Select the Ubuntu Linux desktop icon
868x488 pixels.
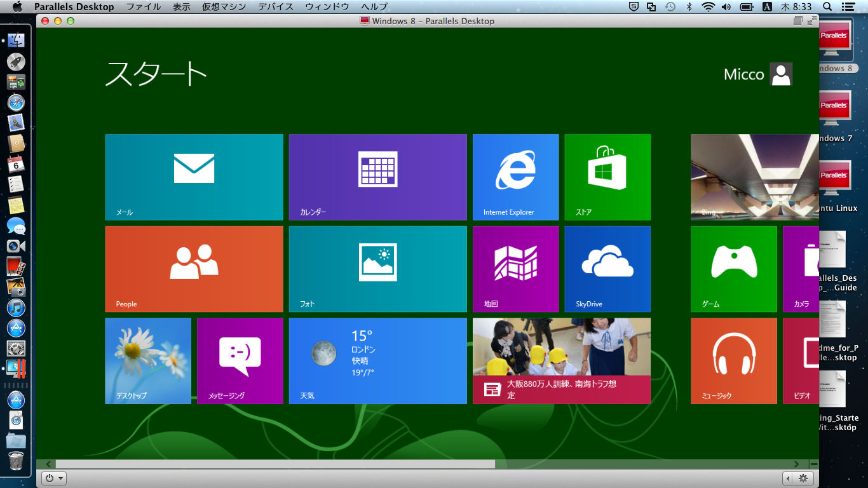837,186
